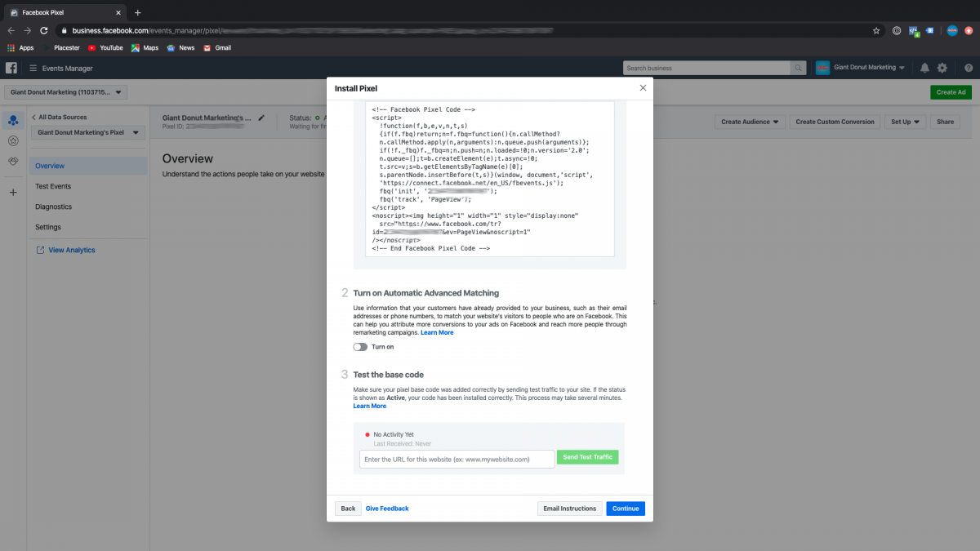Click the Share button
The image size is (980, 551).
coord(945,122)
